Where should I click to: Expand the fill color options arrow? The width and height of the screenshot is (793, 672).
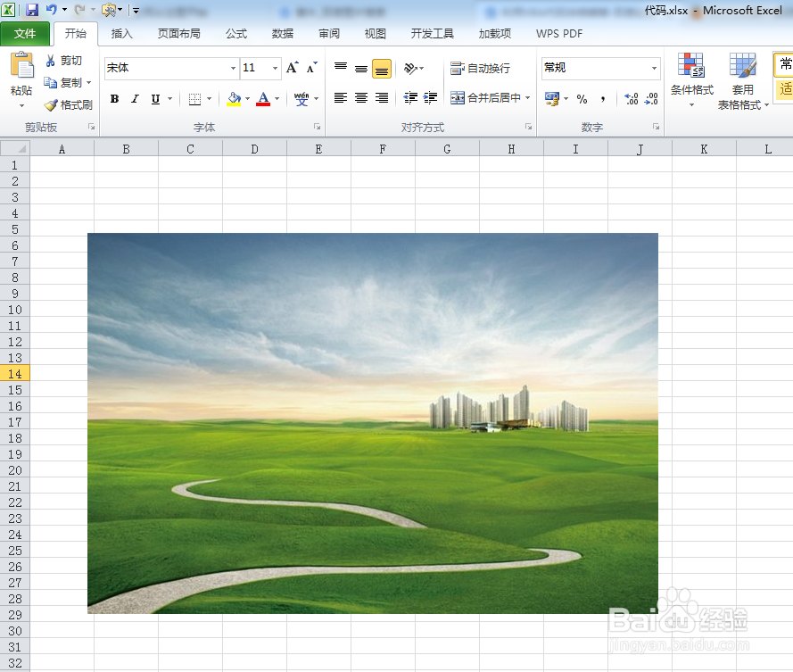click(x=247, y=99)
